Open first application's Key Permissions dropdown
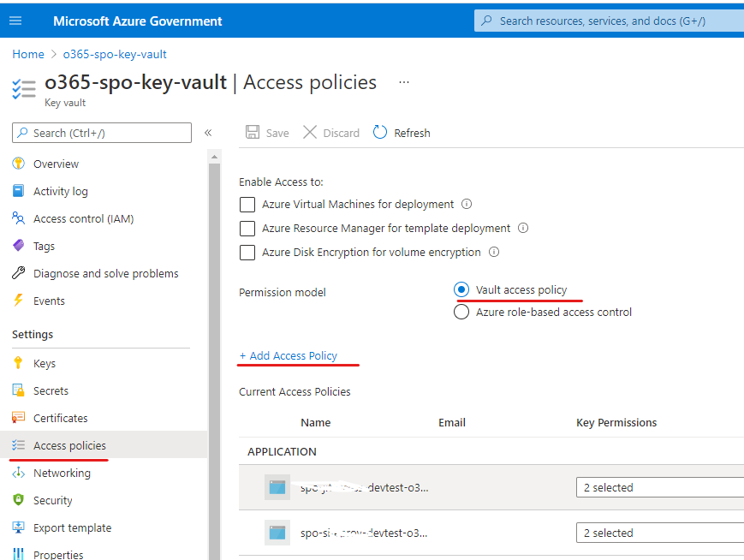Image resolution: width=744 pixels, height=560 pixels. (659, 487)
